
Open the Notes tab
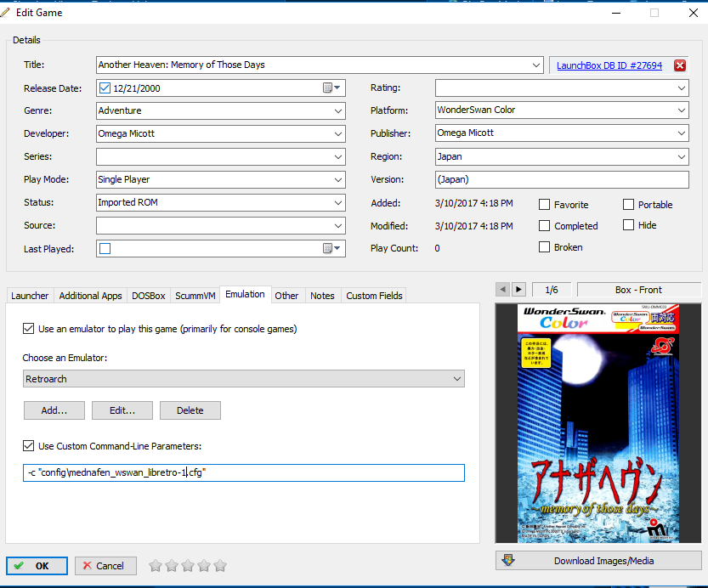point(322,296)
